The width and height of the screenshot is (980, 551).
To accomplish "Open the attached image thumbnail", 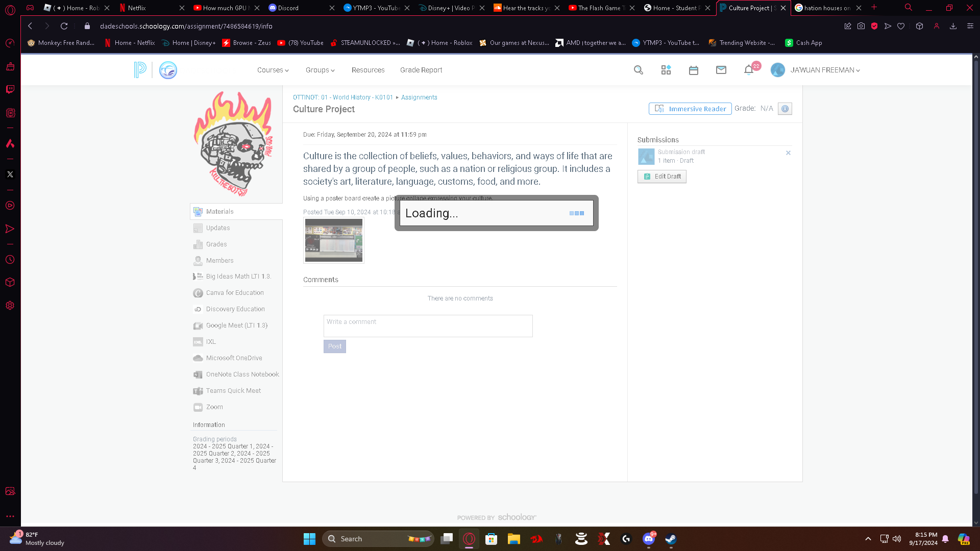I will [333, 240].
